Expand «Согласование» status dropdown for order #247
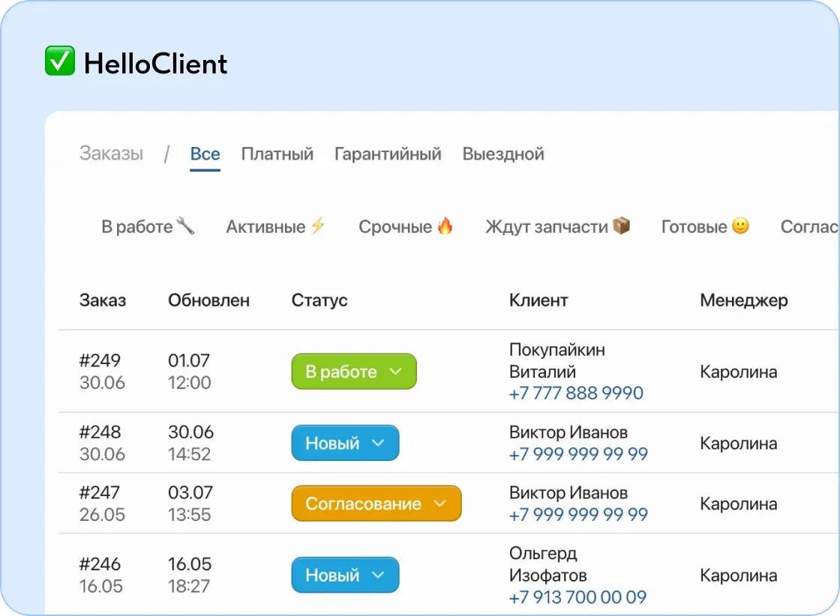The image size is (840, 616). 376,503
